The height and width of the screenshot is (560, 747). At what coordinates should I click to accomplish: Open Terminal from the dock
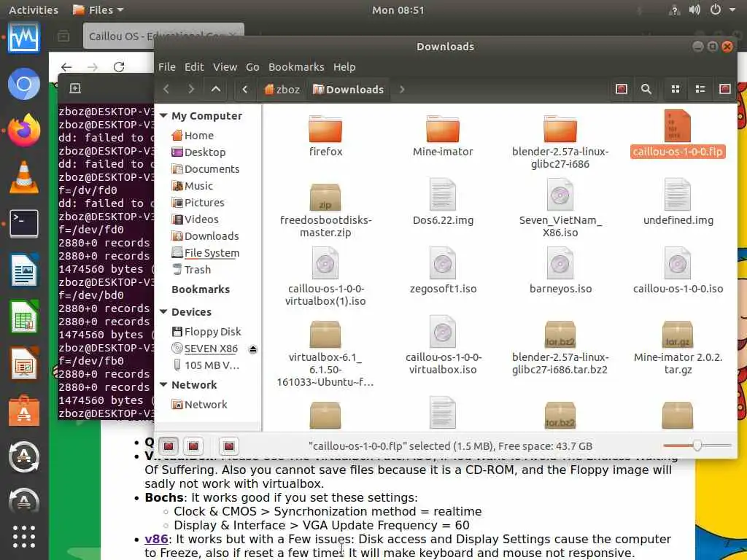(24, 224)
